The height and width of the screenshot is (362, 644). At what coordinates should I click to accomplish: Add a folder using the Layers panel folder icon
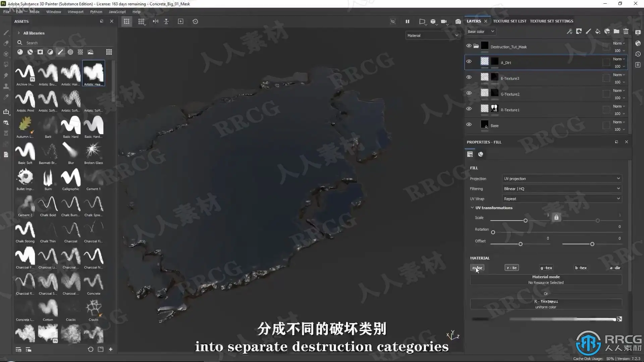616,31
